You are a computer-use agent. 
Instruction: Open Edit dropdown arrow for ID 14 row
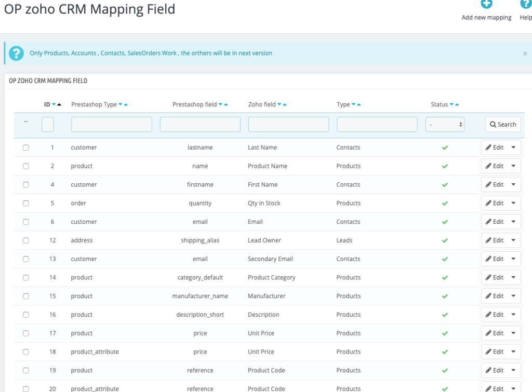coord(514,278)
